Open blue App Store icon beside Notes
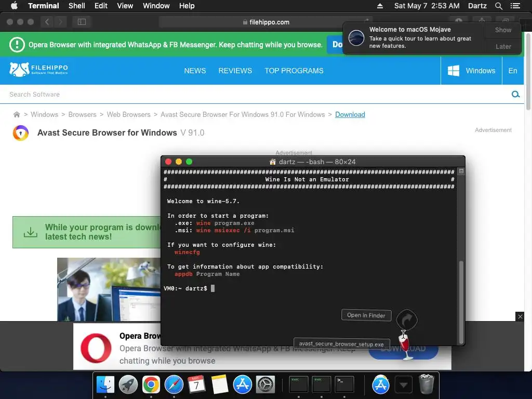Screen dimensions: 532x399 (x=242, y=384)
